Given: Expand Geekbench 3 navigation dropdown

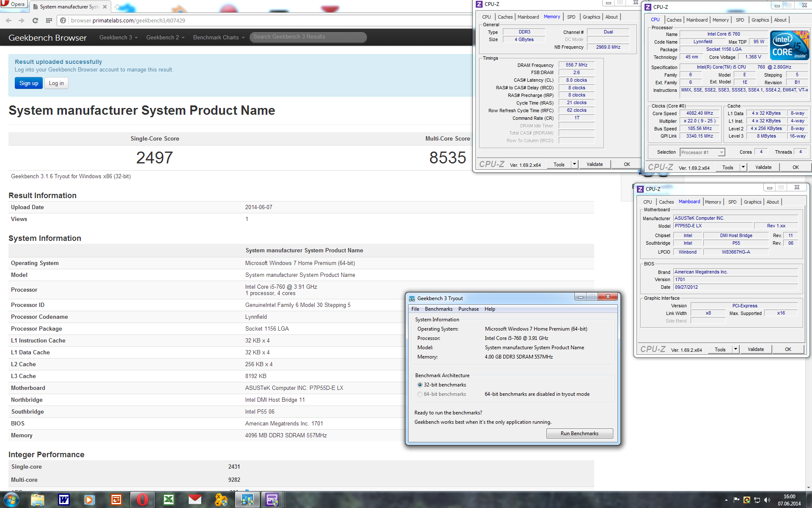Looking at the screenshot, I should click(118, 37).
